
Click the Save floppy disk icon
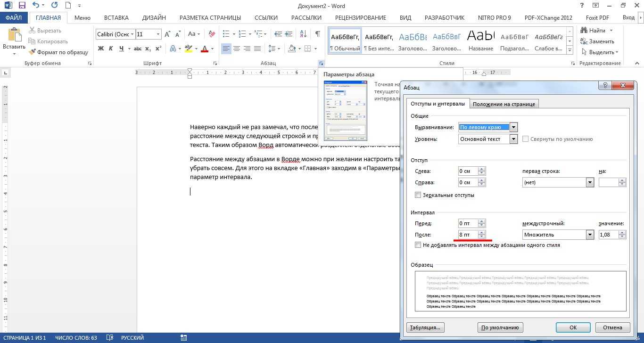pos(22,6)
